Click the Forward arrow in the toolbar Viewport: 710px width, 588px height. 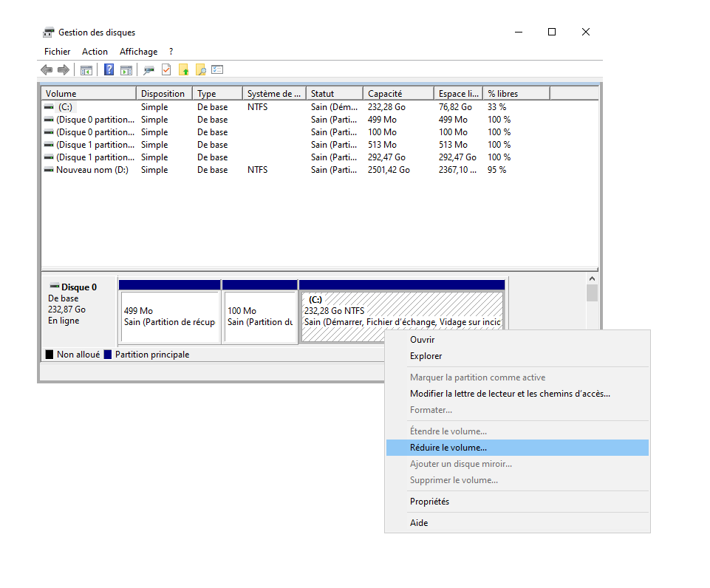pos(64,70)
